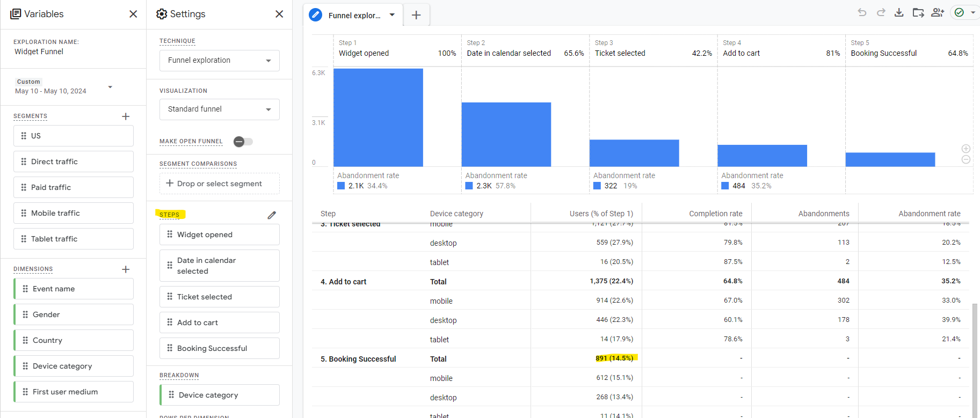Download the exploration data
Viewport: 980px width, 418px height.
coord(899,12)
